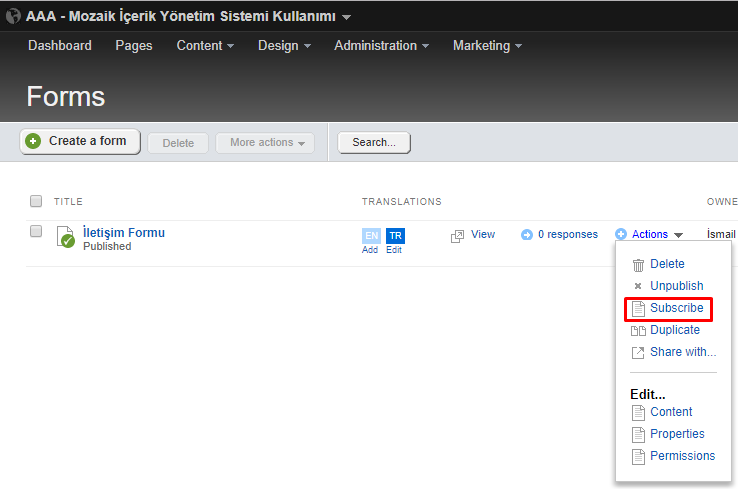The height and width of the screenshot is (489, 738).
Task: Edit Properties from the Actions menu
Action: (677, 434)
